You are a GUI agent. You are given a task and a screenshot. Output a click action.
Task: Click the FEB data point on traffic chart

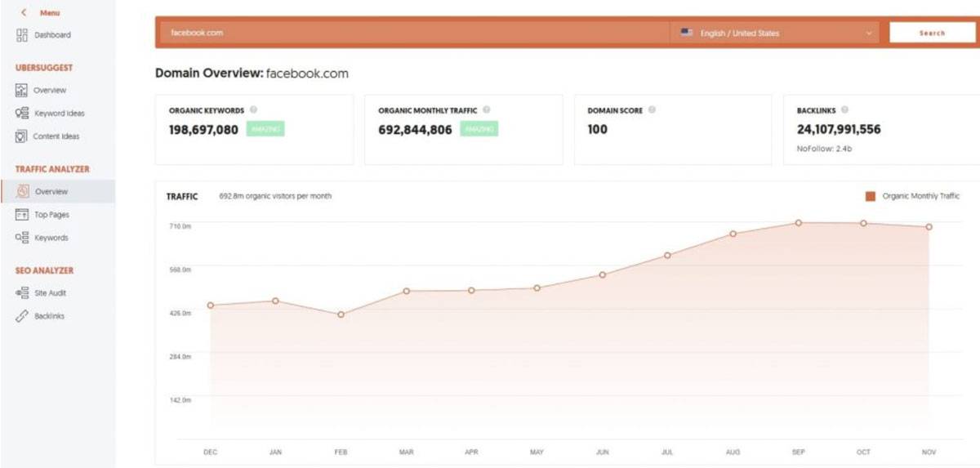(341, 314)
